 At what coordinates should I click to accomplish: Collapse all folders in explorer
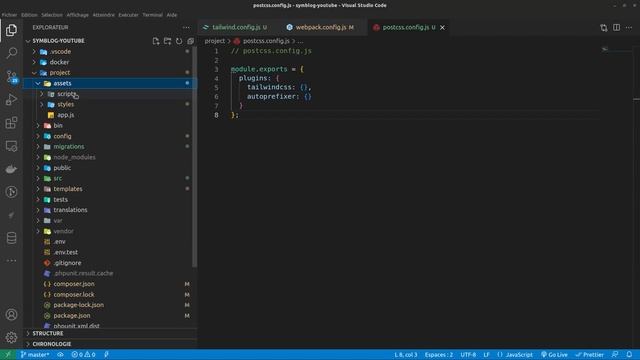[x=190, y=41]
